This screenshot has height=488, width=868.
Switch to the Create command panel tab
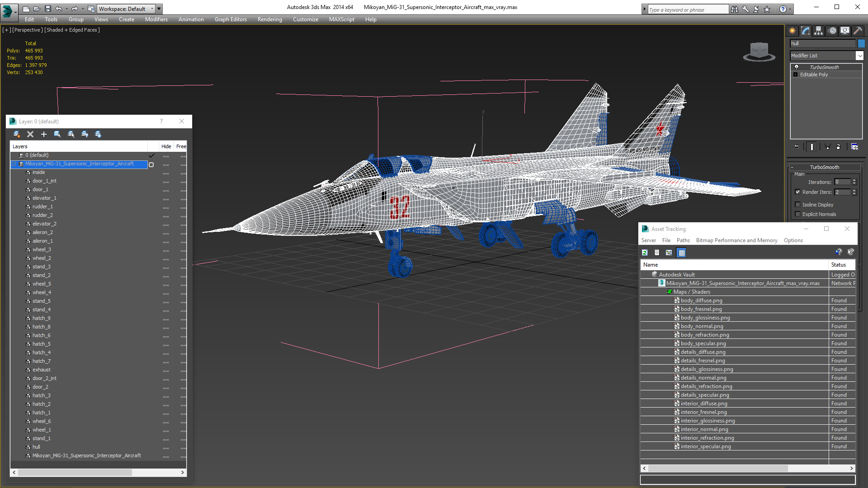tap(793, 31)
